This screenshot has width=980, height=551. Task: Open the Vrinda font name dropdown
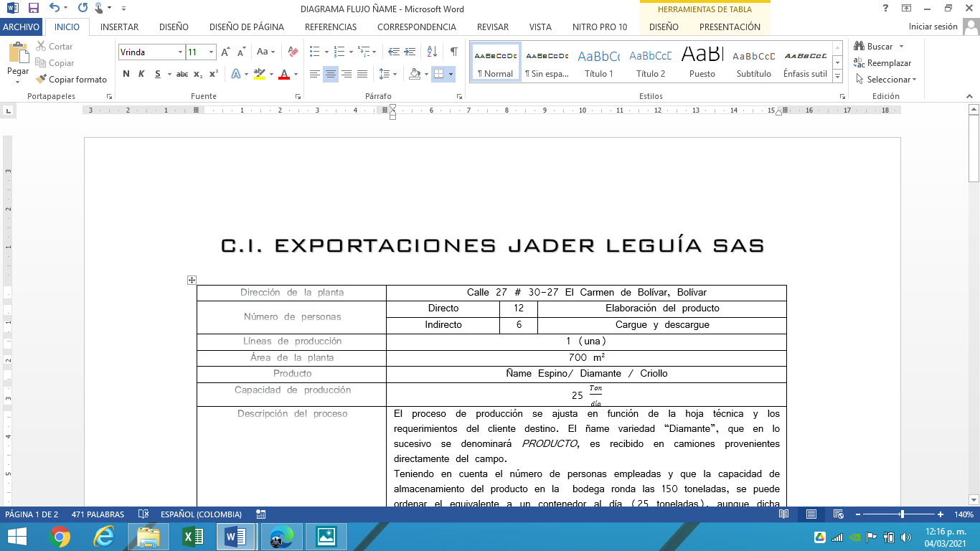pos(179,52)
